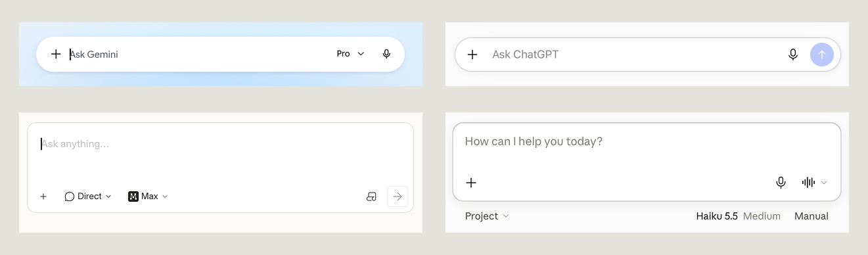
Task: Click the Manual mode label
Action: 811,216
